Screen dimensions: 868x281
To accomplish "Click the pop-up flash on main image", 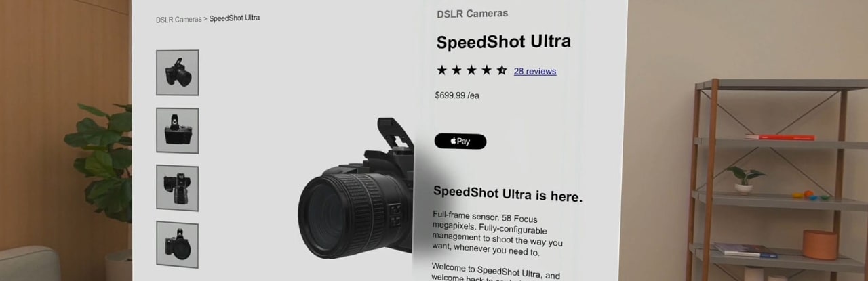I will pyautogui.click(x=395, y=133).
